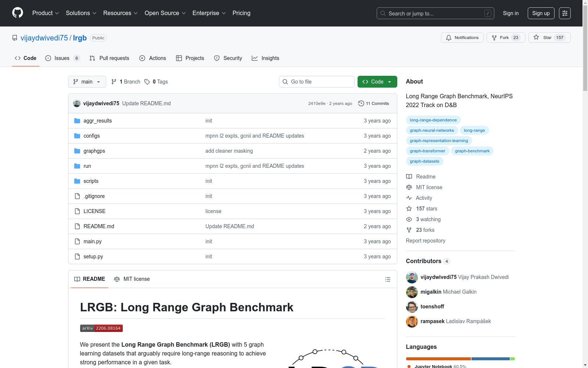Click the .gitignore file icon
Image resolution: width=588 pixels, height=368 pixels.
(77, 196)
